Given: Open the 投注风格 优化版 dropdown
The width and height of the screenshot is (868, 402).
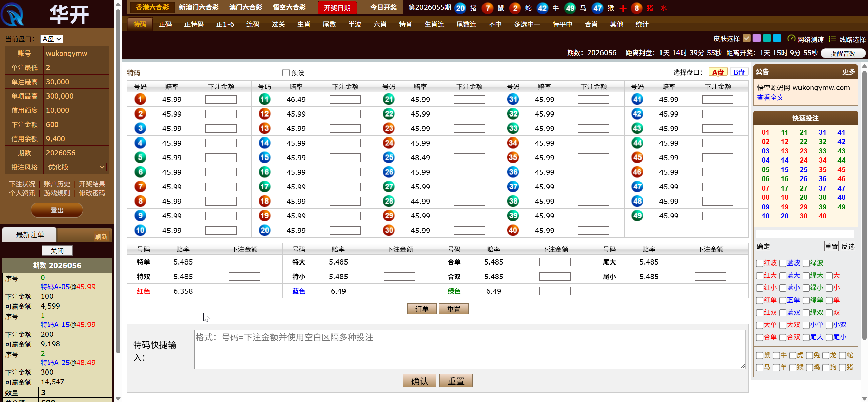Looking at the screenshot, I should [76, 167].
